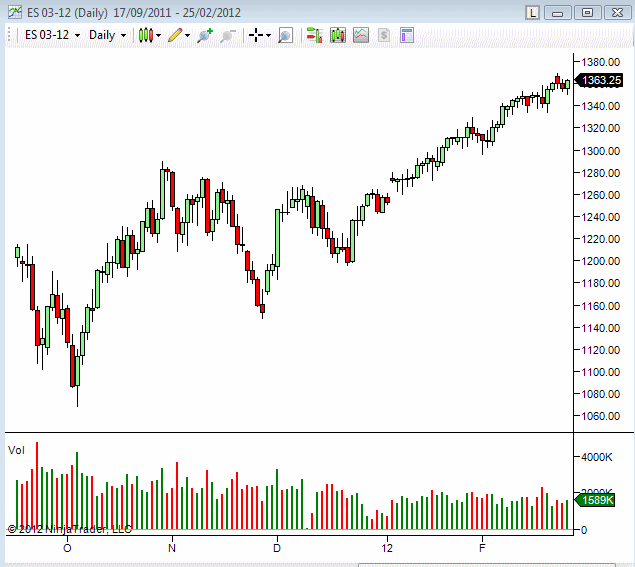This screenshot has height=567, width=635.
Task: Click the D month label on time axis
Action: point(277,548)
